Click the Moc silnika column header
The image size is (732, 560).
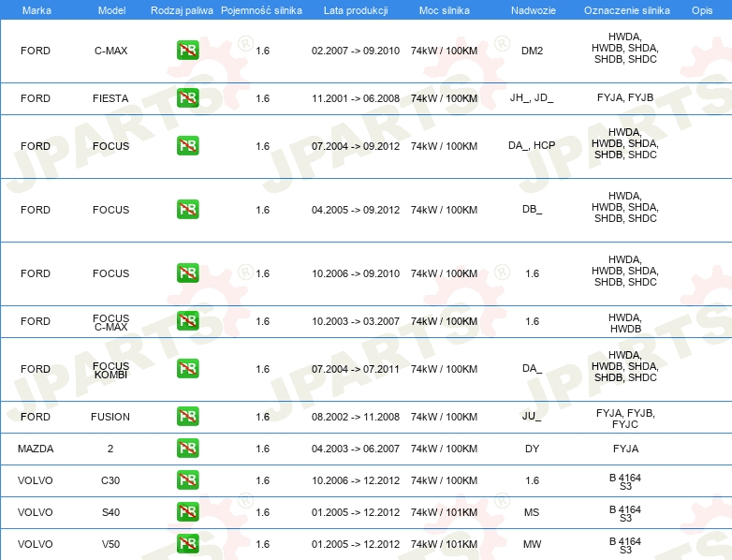coord(445,10)
